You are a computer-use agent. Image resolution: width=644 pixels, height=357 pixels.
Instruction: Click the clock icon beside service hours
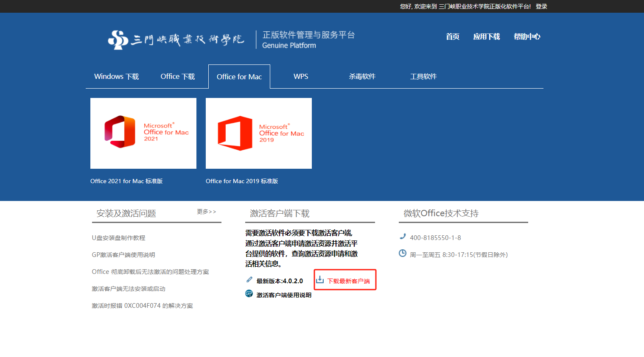[403, 254]
